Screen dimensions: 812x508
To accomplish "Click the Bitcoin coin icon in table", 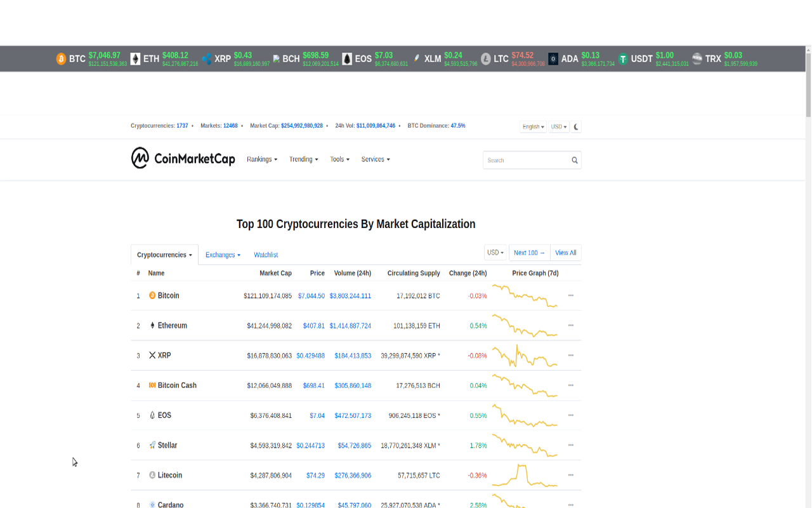I will click(x=152, y=295).
